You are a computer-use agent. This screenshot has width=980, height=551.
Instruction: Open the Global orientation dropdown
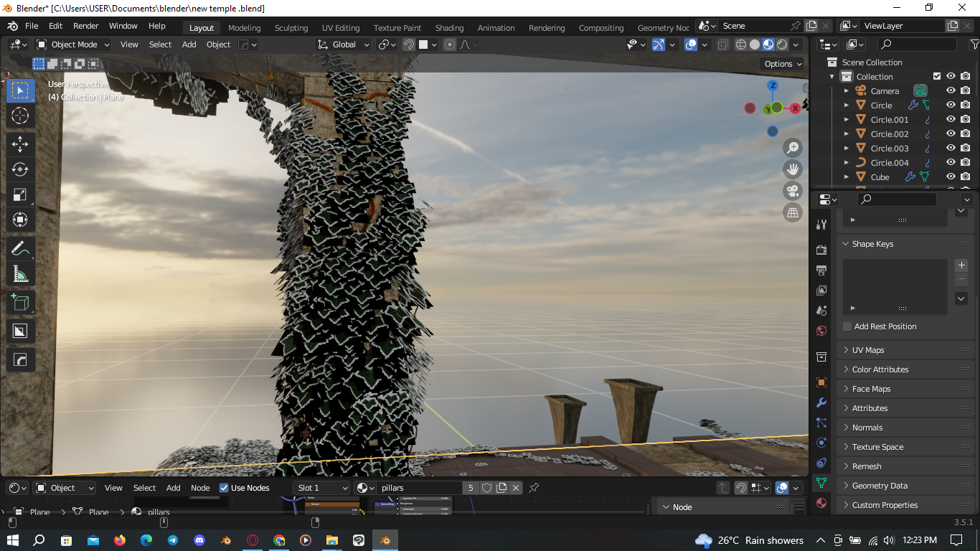[344, 44]
